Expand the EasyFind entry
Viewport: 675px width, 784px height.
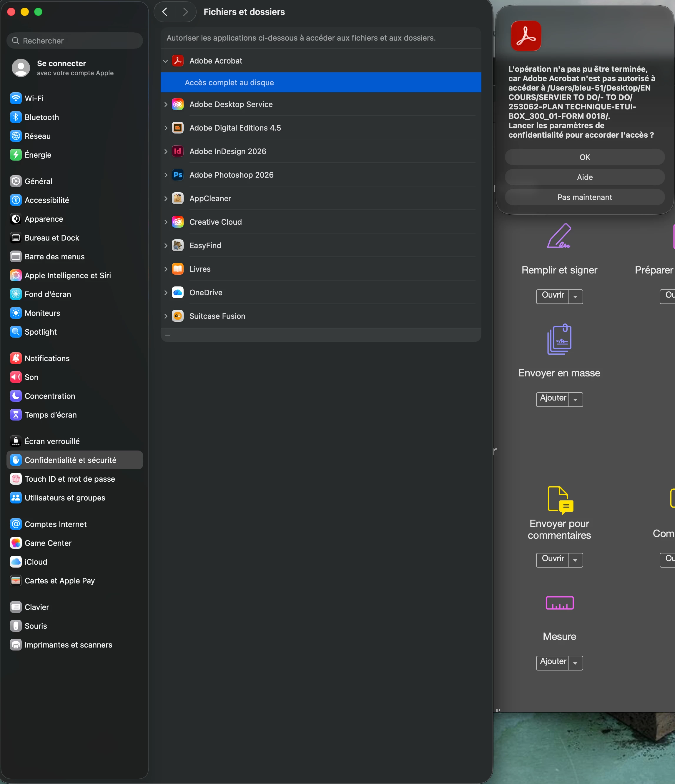(x=165, y=246)
